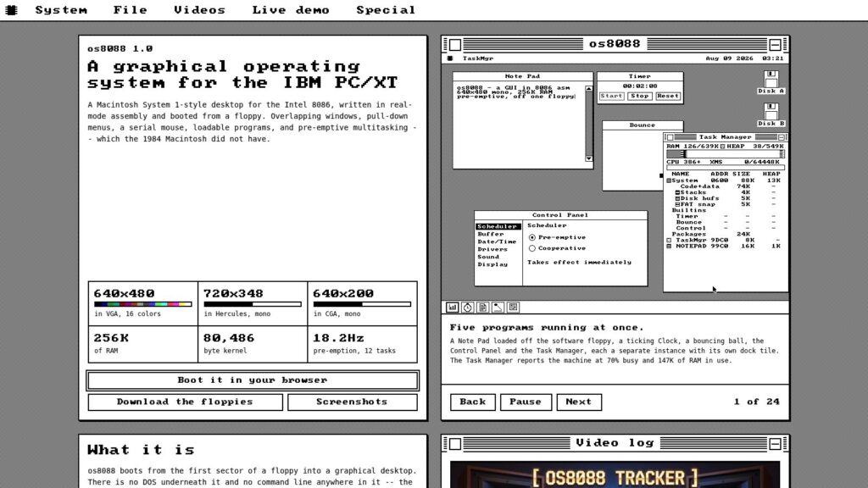Click the Control Panel dock tile
This screenshot has width=868, height=488.
coord(513,307)
